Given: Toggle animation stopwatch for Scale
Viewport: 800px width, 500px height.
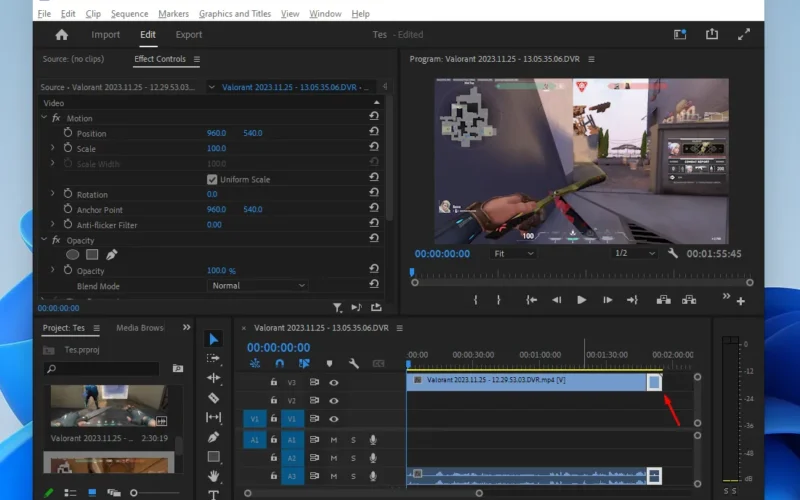Looking at the screenshot, I should [x=68, y=148].
